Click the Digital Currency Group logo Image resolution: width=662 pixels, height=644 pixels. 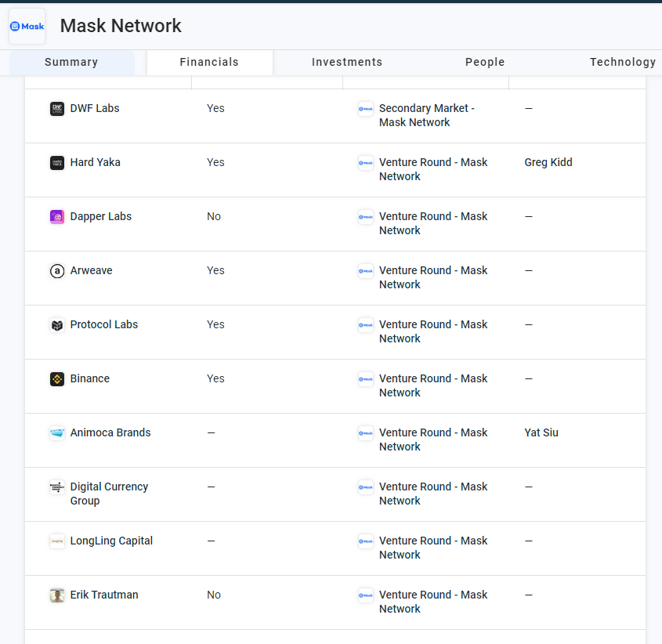point(56,487)
